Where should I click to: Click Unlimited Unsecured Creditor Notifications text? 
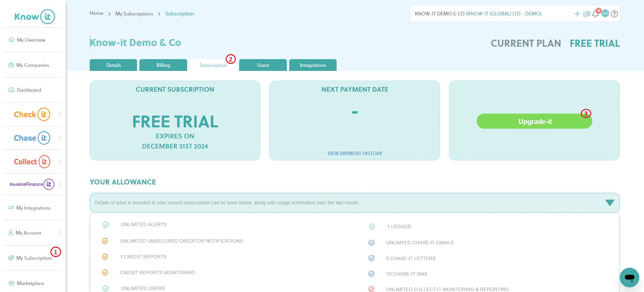point(181,241)
